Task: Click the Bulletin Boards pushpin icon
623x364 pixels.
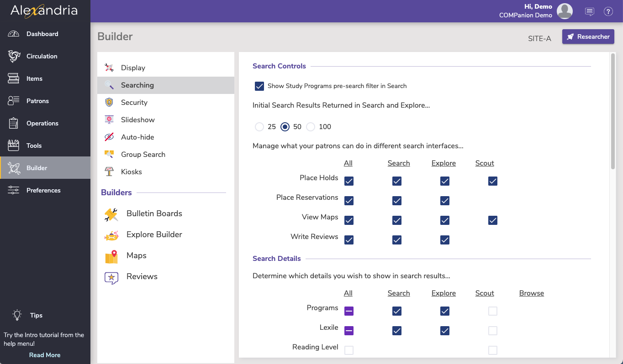Action: [111, 214]
